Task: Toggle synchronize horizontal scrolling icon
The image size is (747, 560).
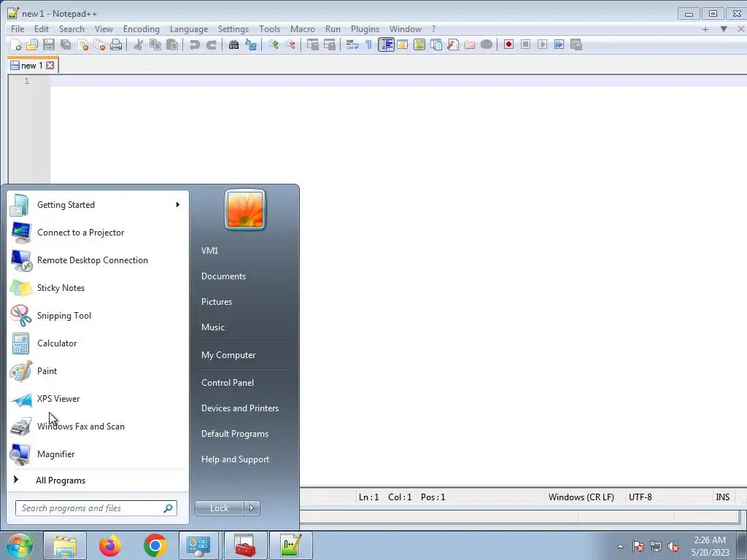Action: [330, 44]
